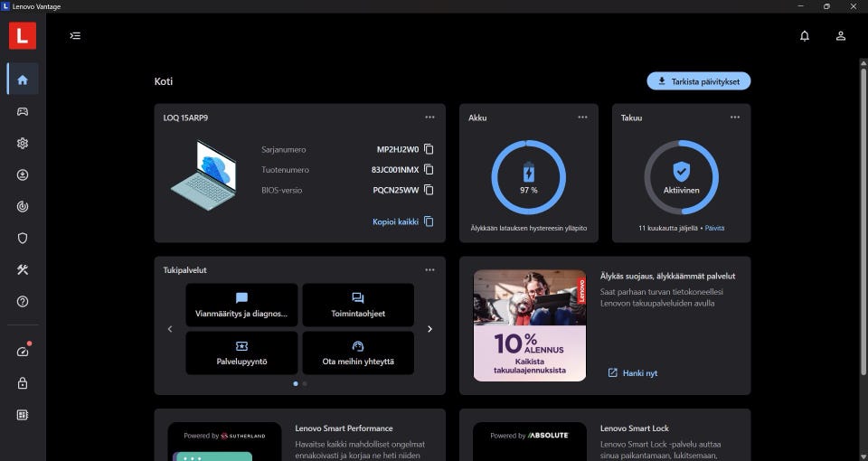Expand the sidebar navigation menu
Image resolution: width=868 pixels, height=461 pixels.
pyautogui.click(x=75, y=36)
